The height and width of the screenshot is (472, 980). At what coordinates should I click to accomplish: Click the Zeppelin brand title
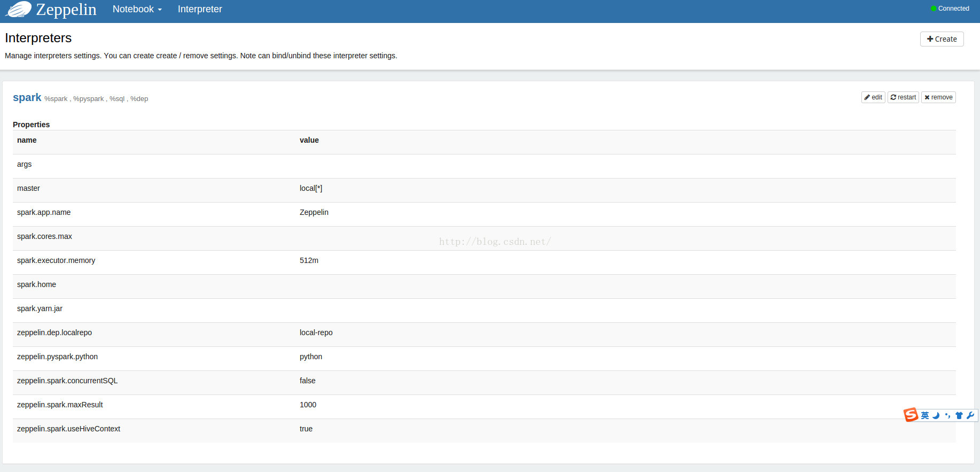coord(66,10)
